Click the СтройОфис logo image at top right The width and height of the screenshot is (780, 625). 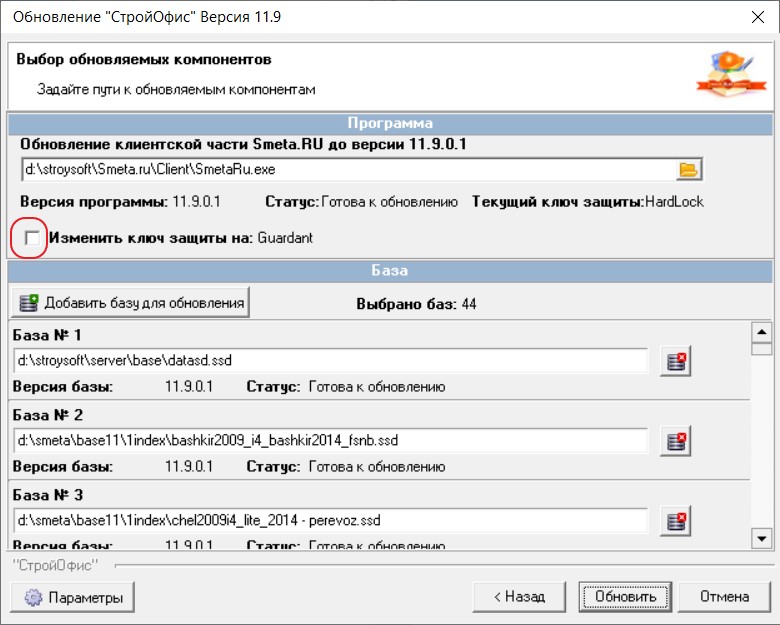[732, 73]
